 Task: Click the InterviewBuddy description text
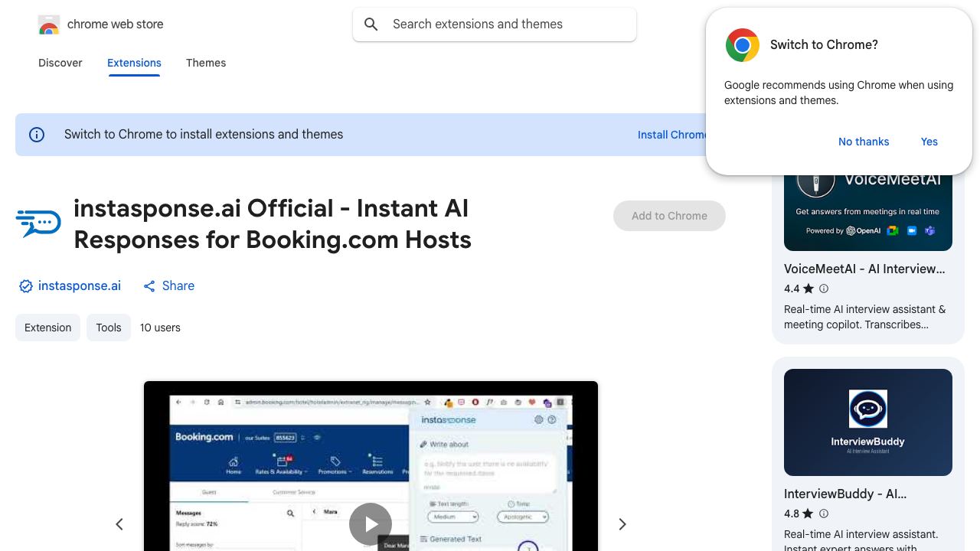pos(861,540)
